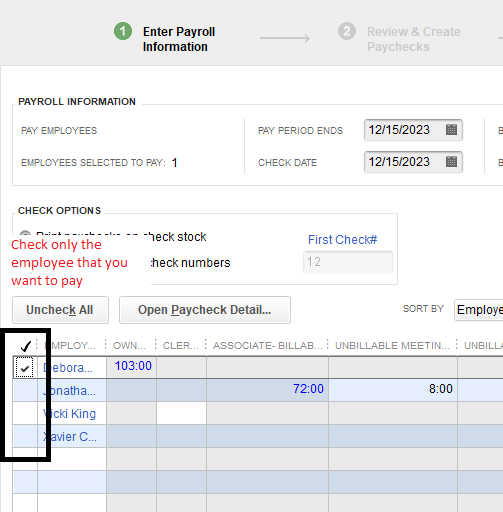Open the Pay Period Ends calendar icon
The height and width of the screenshot is (512, 503).
tap(451, 130)
